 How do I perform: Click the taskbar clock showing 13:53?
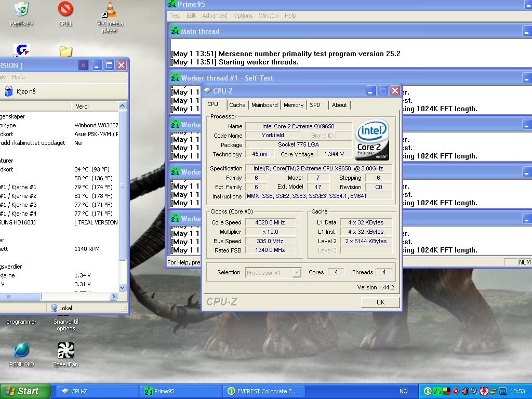(517, 391)
